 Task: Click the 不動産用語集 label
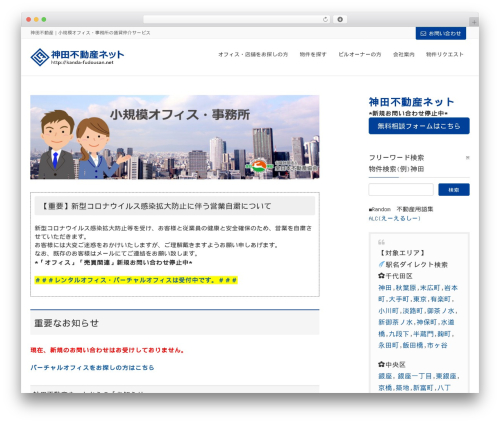(x=415, y=209)
